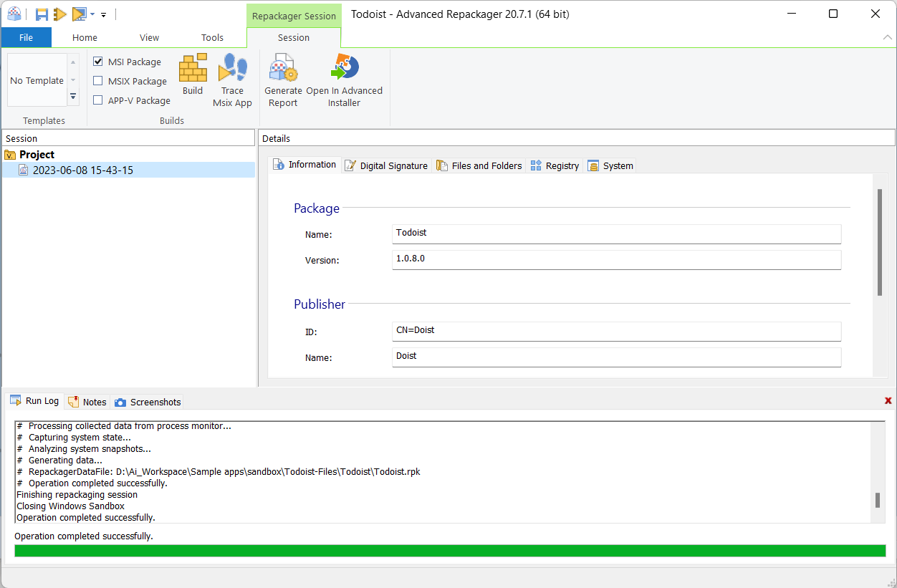Screen dimensions: 897x588
Task: Open the Tools ribbon tab
Action: click(x=212, y=37)
